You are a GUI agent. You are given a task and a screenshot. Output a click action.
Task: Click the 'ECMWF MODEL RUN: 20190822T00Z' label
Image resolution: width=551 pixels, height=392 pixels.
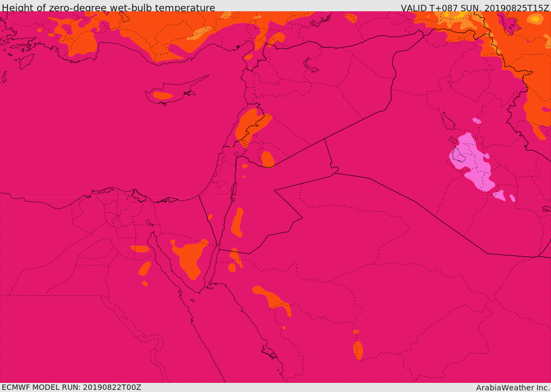pyautogui.click(x=72, y=387)
